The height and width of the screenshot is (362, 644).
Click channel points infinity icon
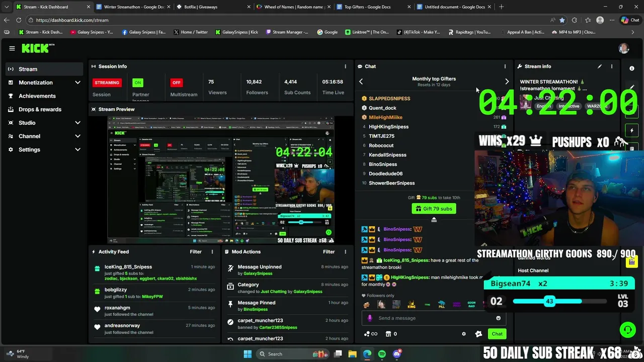click(370, 334)
